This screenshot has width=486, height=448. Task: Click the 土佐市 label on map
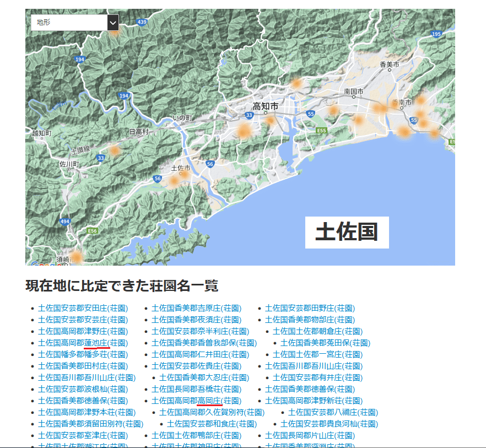181,168
